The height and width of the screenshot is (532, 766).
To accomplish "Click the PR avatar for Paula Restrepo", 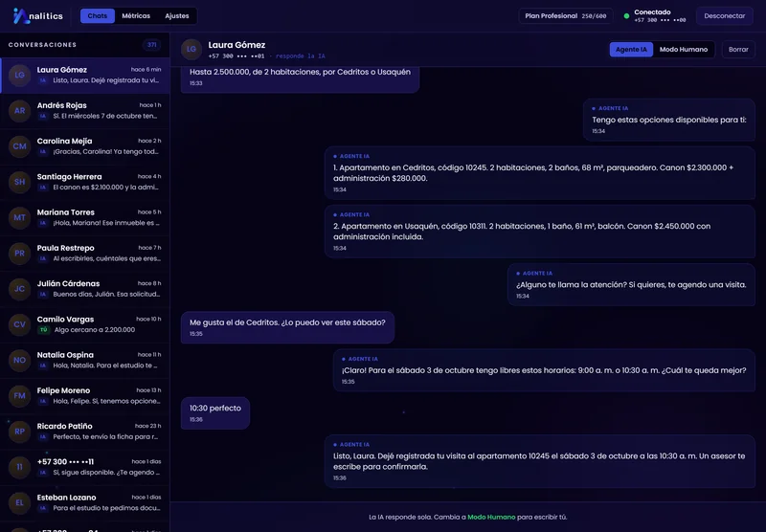I will [x=19, y=254].
